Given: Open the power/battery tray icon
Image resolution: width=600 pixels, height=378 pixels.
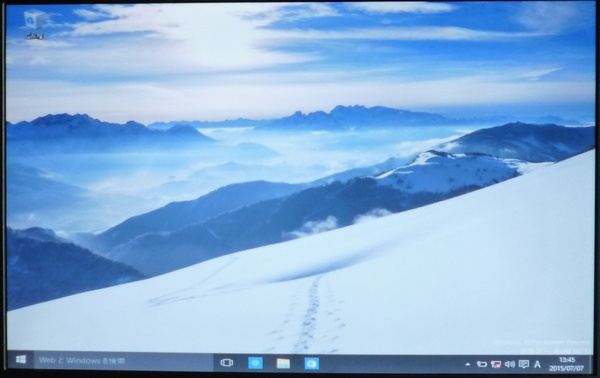Looking at the screenshot, I should [481, 364].
